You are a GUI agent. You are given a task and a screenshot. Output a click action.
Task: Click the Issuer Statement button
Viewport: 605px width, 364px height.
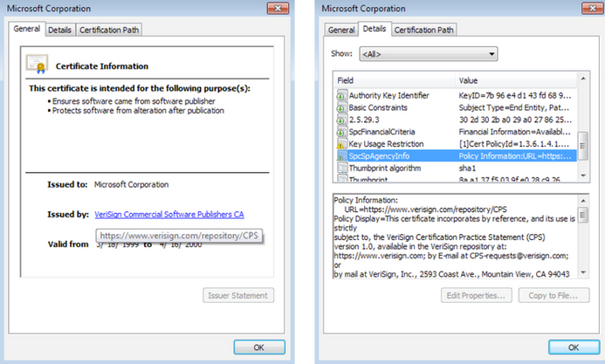coord(238,295)
